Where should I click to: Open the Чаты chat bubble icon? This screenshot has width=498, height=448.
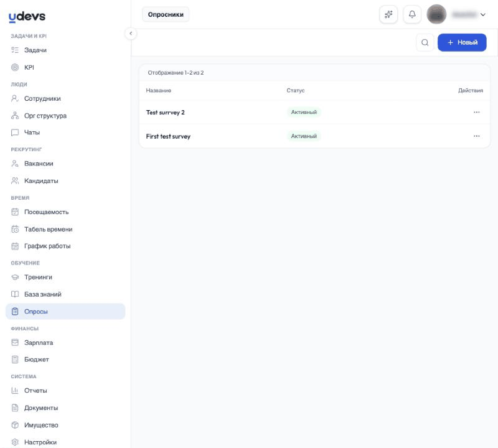[x=15, y=133]
